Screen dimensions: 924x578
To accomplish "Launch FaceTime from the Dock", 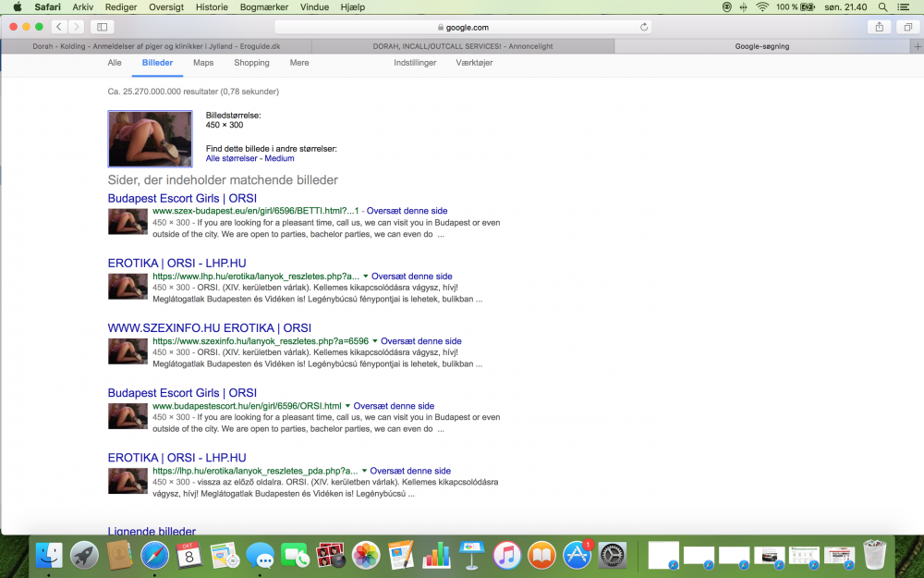I will tap(295, 556).
